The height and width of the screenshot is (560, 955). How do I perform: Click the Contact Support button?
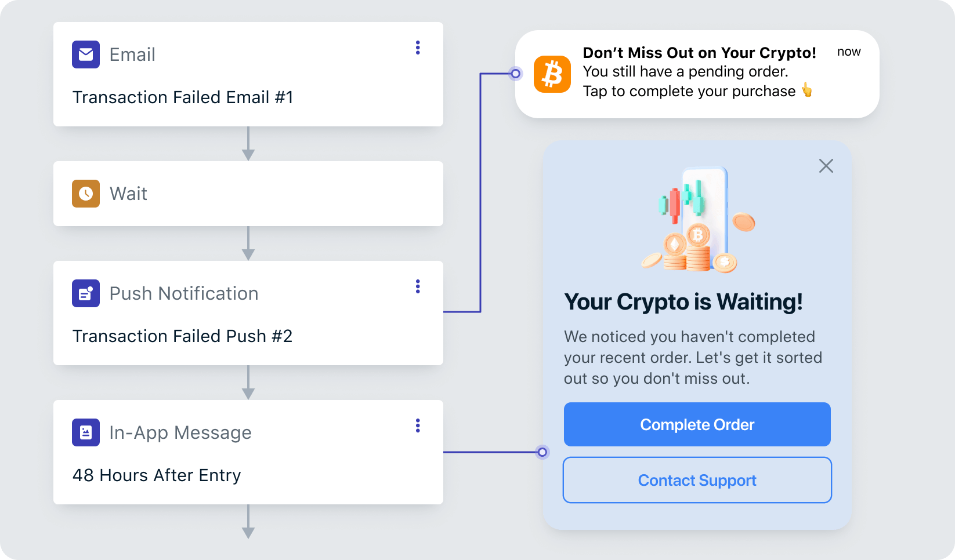(x=697, y=480)
